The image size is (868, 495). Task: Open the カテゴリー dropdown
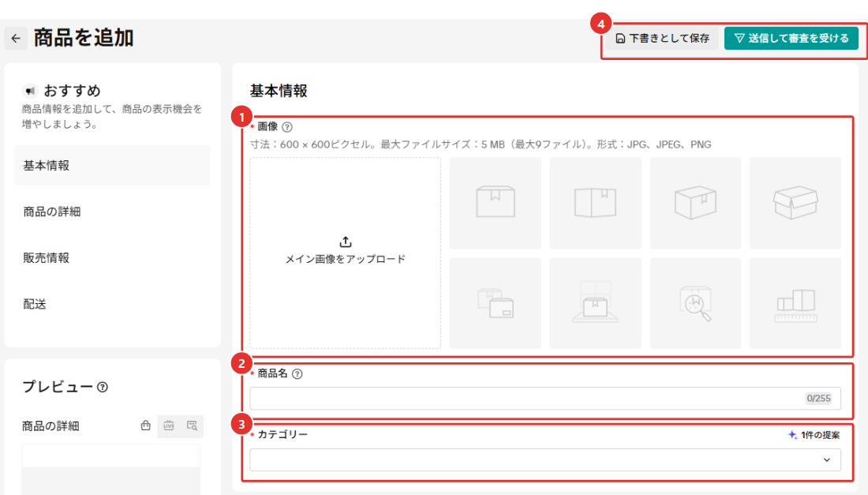click(545, 460)
